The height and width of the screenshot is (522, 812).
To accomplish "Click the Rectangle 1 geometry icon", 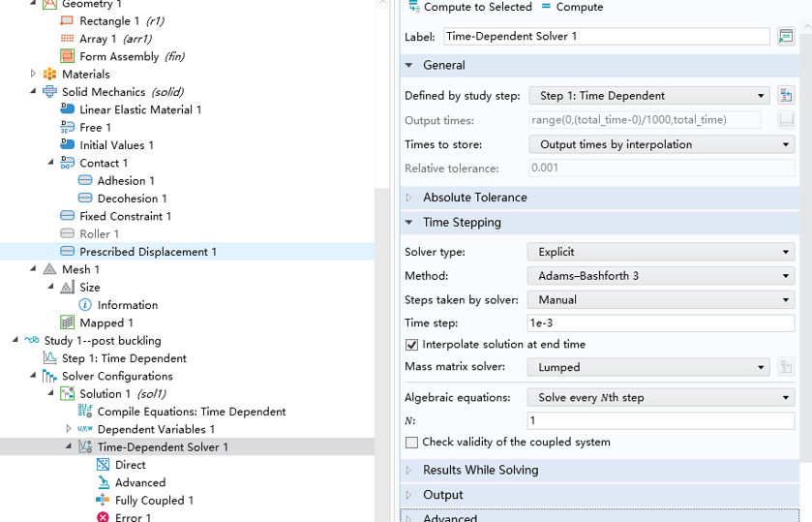I will tap(67, 21).
